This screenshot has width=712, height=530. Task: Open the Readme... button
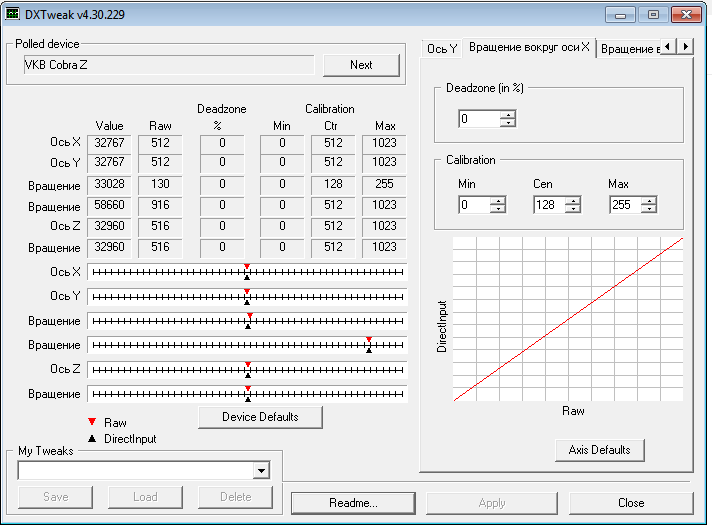352,503
